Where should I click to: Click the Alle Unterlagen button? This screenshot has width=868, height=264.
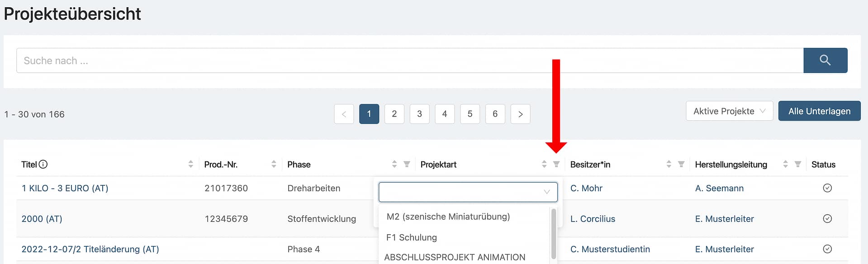tap(819, 111)
